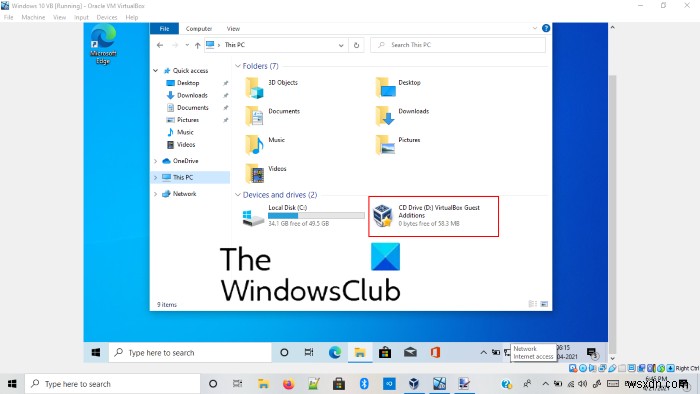Image resolution: width=700 pixels, height=394 pixels.
Task: Open Microsoft Store on guest taskbar
Action: click(385, 353)
